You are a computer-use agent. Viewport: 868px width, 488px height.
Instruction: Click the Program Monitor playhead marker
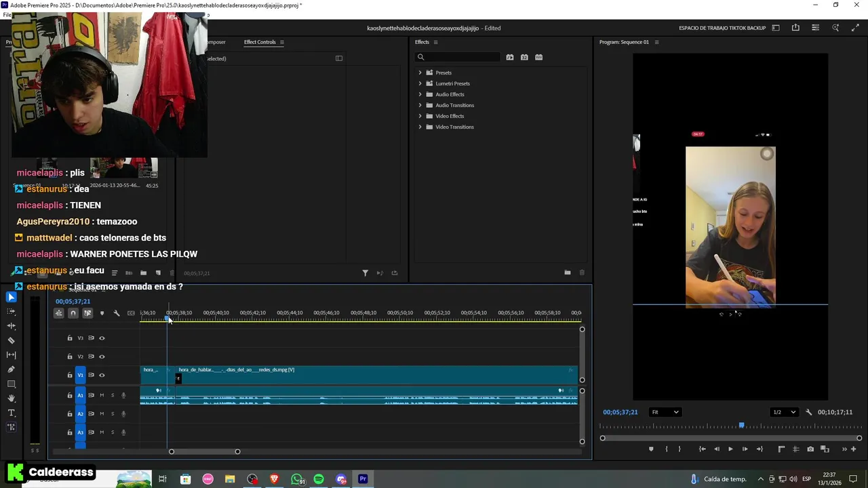(x=741, y=426)
